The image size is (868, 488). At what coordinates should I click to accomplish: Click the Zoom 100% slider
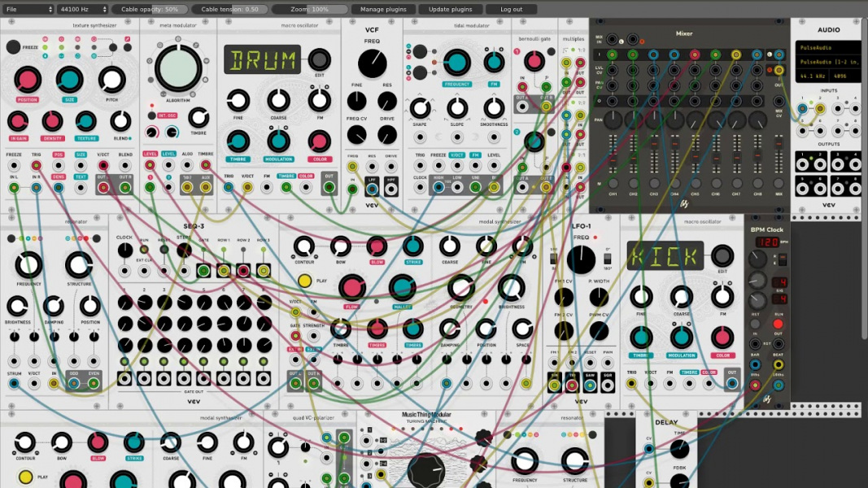pyautogui.click(x=310, y=9)
